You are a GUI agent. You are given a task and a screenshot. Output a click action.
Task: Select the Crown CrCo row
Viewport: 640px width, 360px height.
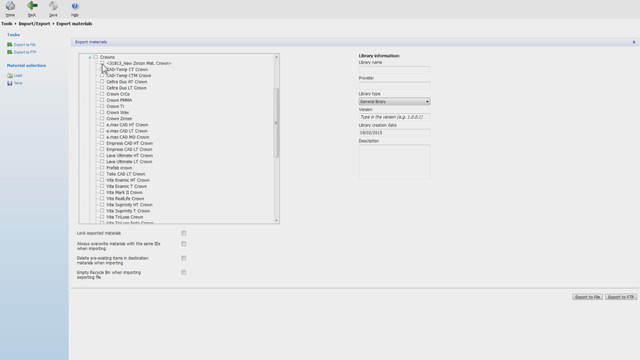pyautogui.click(x=118, y=94)
